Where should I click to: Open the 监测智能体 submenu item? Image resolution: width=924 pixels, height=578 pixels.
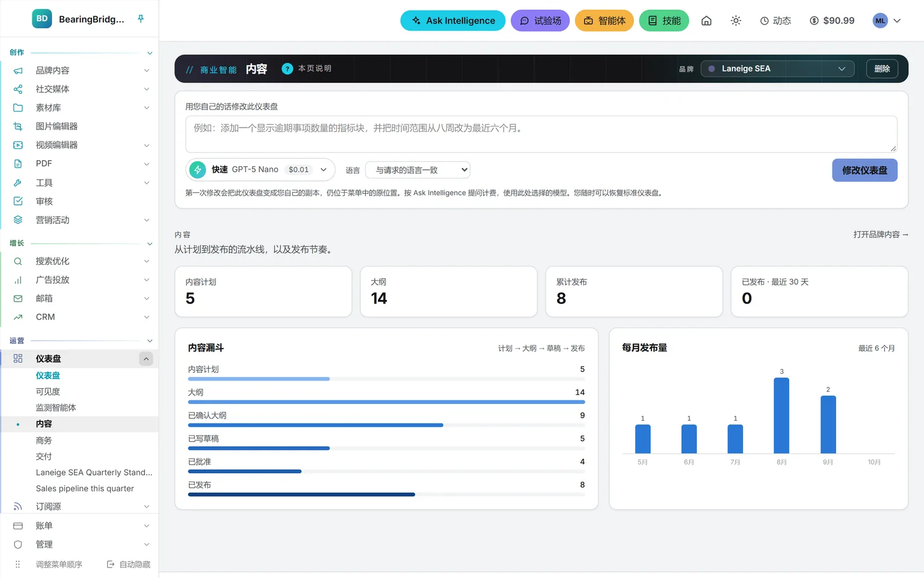tap(56, 408)
